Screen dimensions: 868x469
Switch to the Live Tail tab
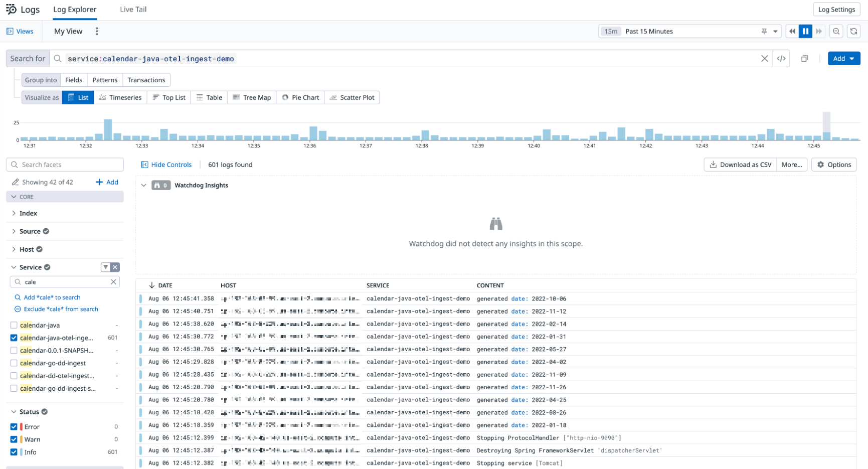point(133,10)
